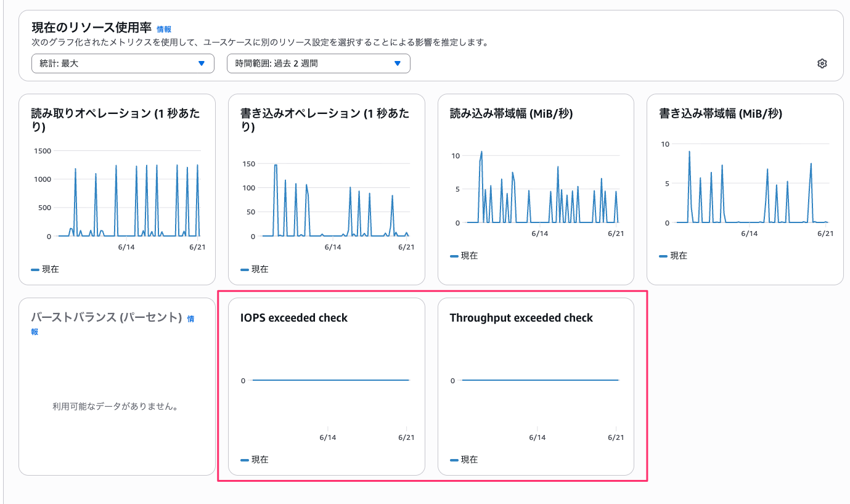Click 現在 legend in Throughput exceeded check chart
Viewport: 850px width, 504px height.
click(464, 460)
